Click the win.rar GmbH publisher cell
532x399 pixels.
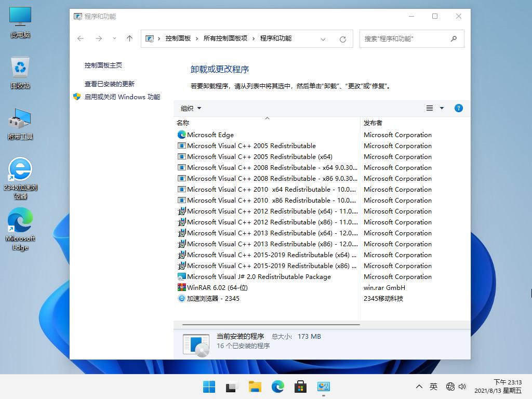[384, 288]
